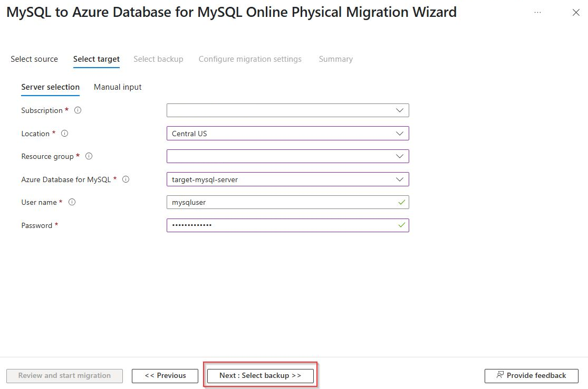Image resolution: width=588 pixels, height=389 pixels.
Task: Click the User name field label
Action: pyautogui.click(x=39, y=202)
